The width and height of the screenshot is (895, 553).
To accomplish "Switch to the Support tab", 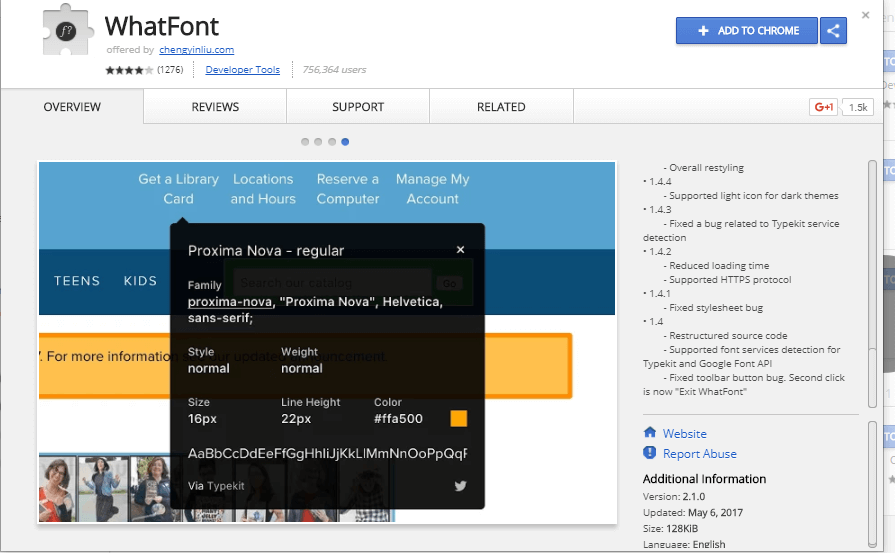I will [358, 107].
